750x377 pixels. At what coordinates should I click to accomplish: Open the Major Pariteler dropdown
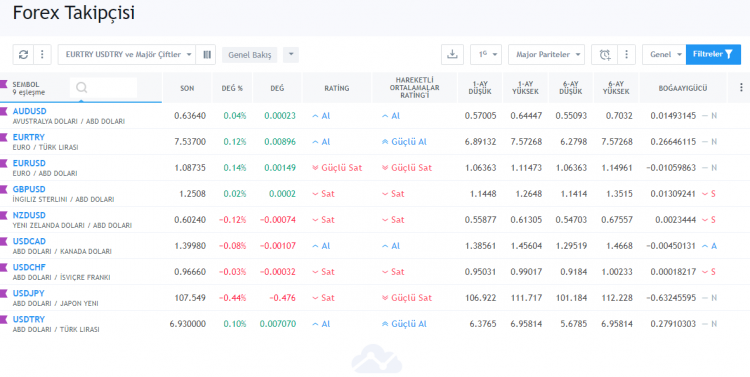[546, 55]
